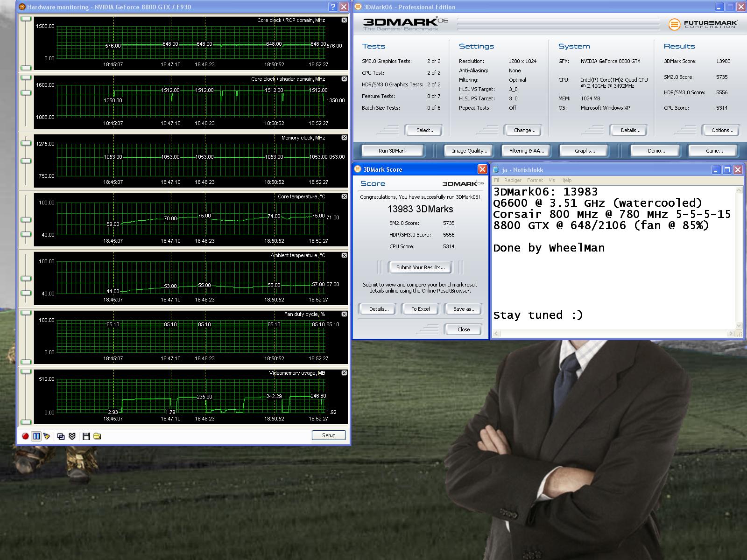Close the Fan duty cycle graph
The image size is (747, 560).
click(x=344, y=314)
